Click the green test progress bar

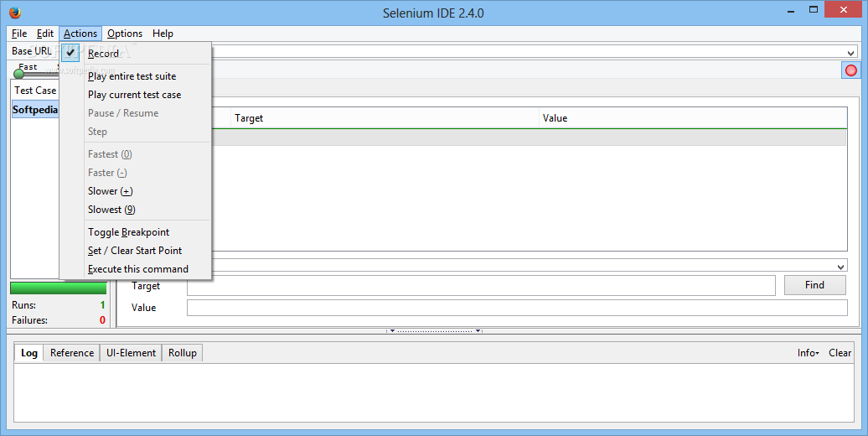(58, 288)
